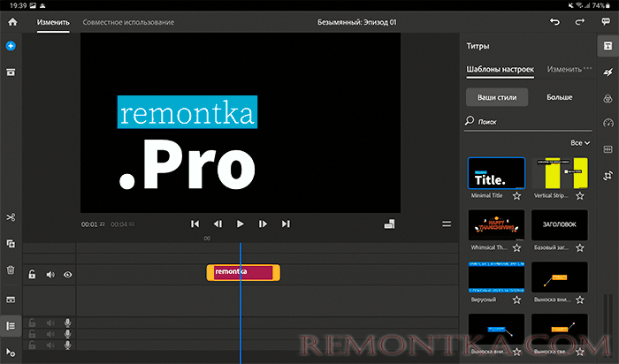Image resolution: width=619 pixels, height=364 pixels.
Task: Open the Transform crop icon
Action: [608, 175]
